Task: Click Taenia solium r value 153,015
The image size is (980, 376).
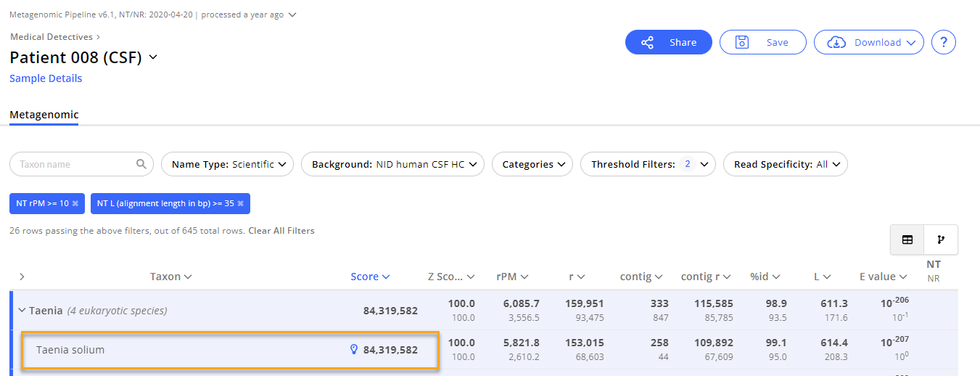Action: (x=584, y=343)
